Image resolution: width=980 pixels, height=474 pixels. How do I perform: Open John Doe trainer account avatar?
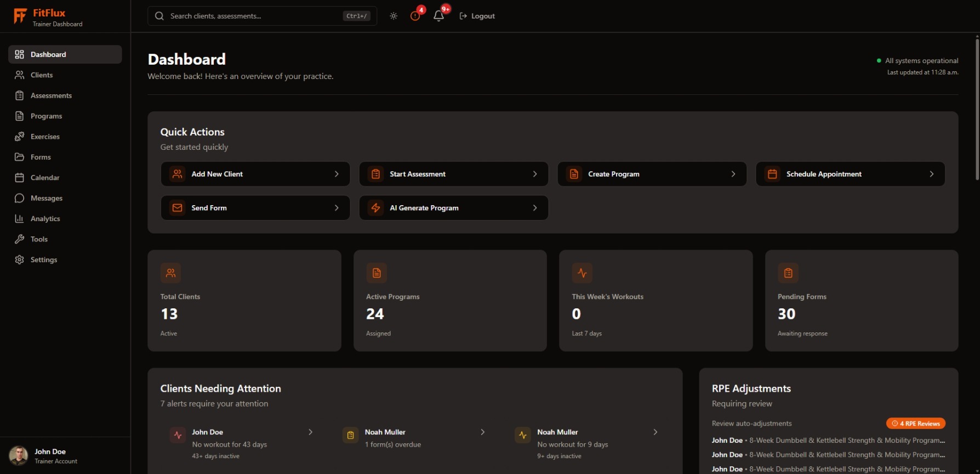coord(19,456)
